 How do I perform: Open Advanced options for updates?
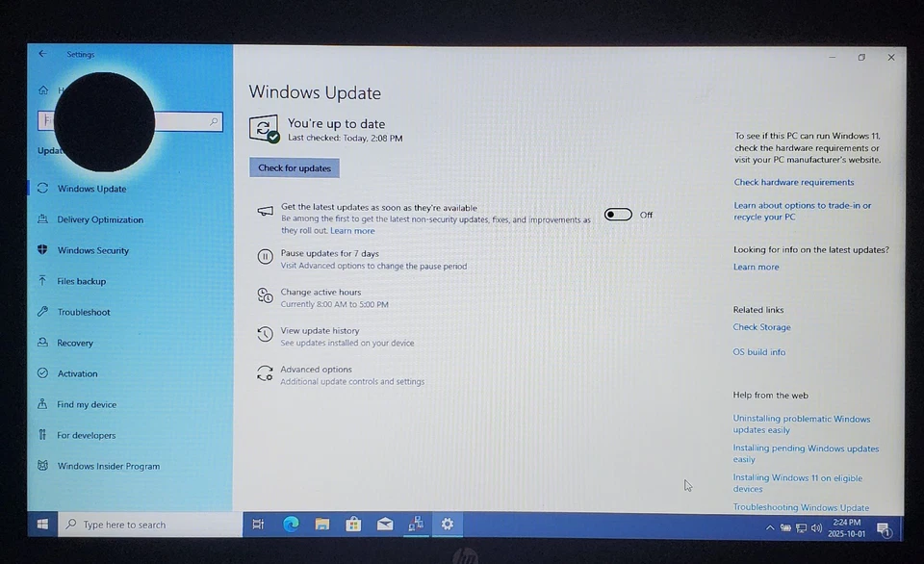pyautogui.click(x=316, y=369)
